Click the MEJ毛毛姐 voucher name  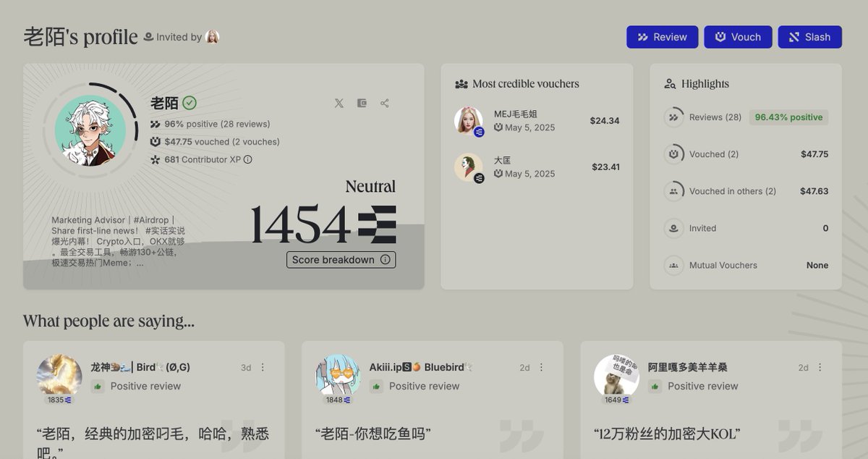pos(515,114)
